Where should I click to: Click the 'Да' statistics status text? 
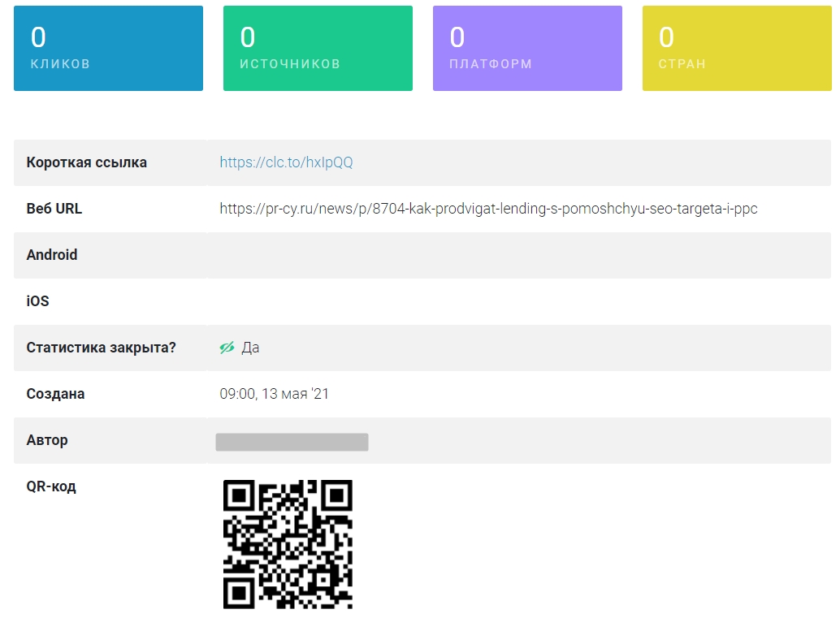[x=250, y=348]
